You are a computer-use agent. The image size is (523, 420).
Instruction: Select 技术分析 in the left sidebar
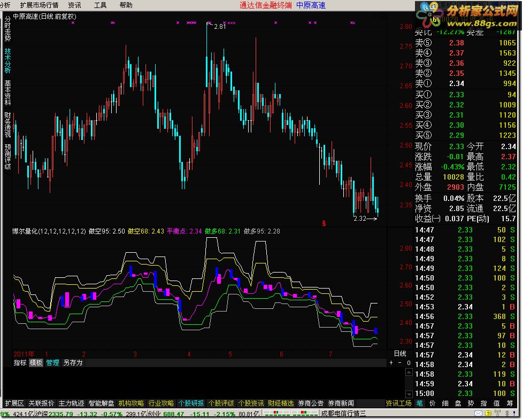7,61
